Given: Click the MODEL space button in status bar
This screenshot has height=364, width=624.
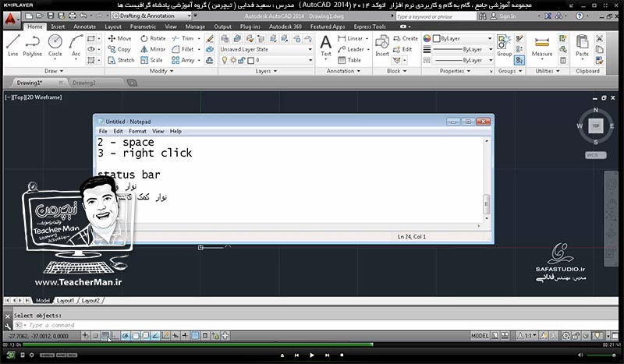Looking at the screenshot, I should coord(480,336).
